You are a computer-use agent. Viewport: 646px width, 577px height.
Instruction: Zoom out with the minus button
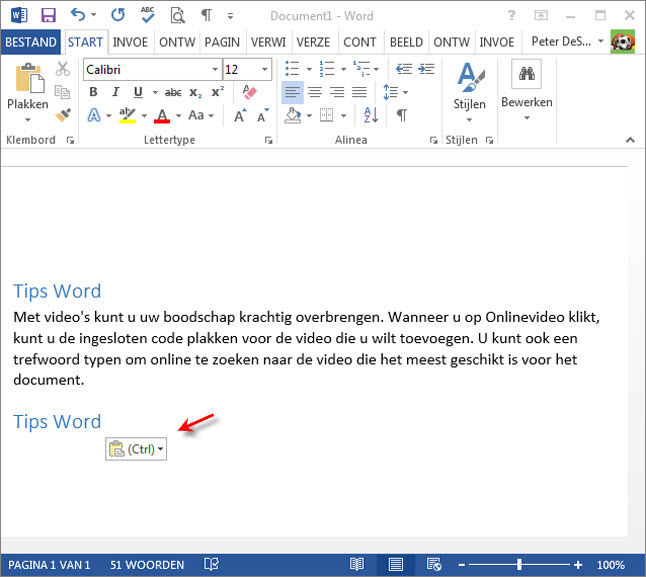[462, 565]
